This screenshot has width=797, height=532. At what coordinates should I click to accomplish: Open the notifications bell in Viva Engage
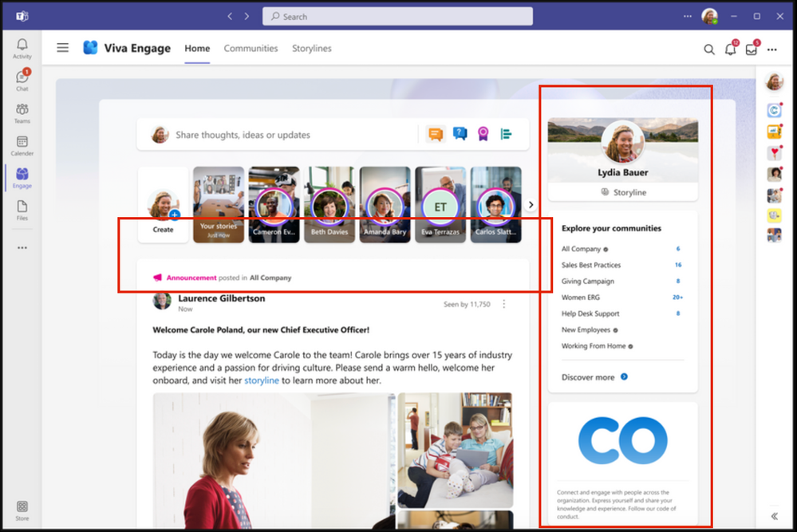point(731,49)
